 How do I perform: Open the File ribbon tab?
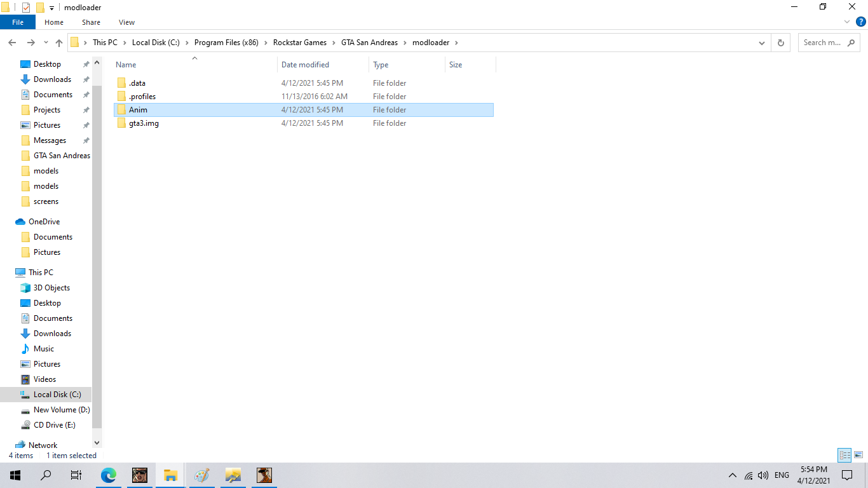[18, 22]
